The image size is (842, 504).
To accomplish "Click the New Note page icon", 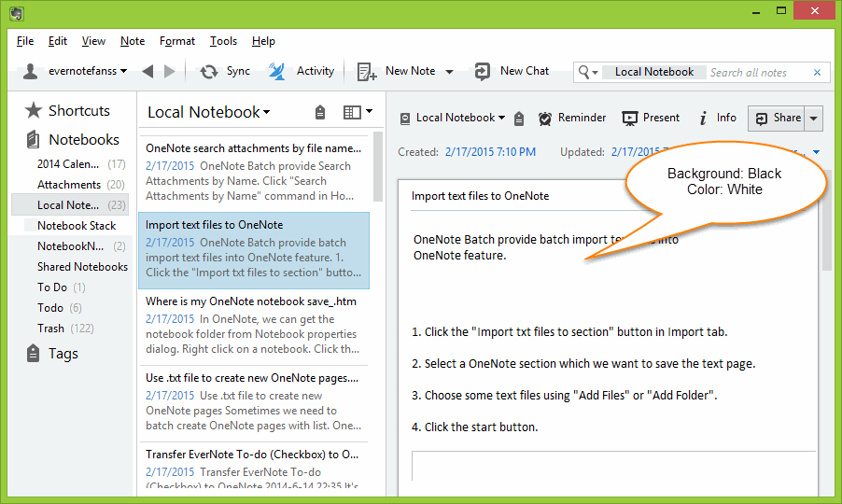I will [367, 71].
